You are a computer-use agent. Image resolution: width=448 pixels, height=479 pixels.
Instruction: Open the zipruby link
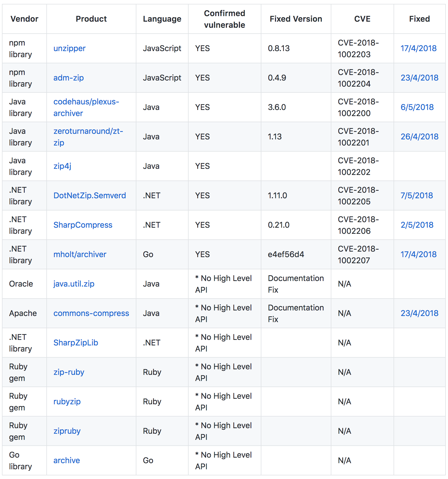(67, 431)
